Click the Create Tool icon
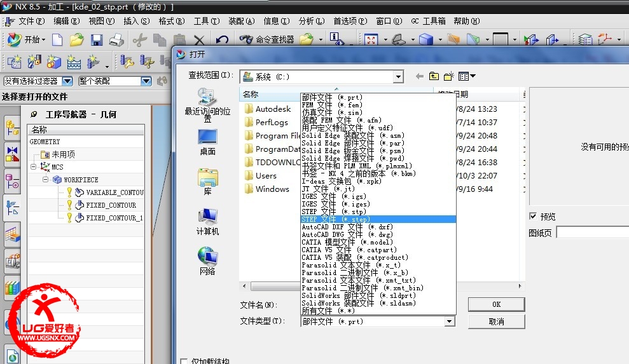The width and height of the screenshot is (629, 364). coord(34,62)
